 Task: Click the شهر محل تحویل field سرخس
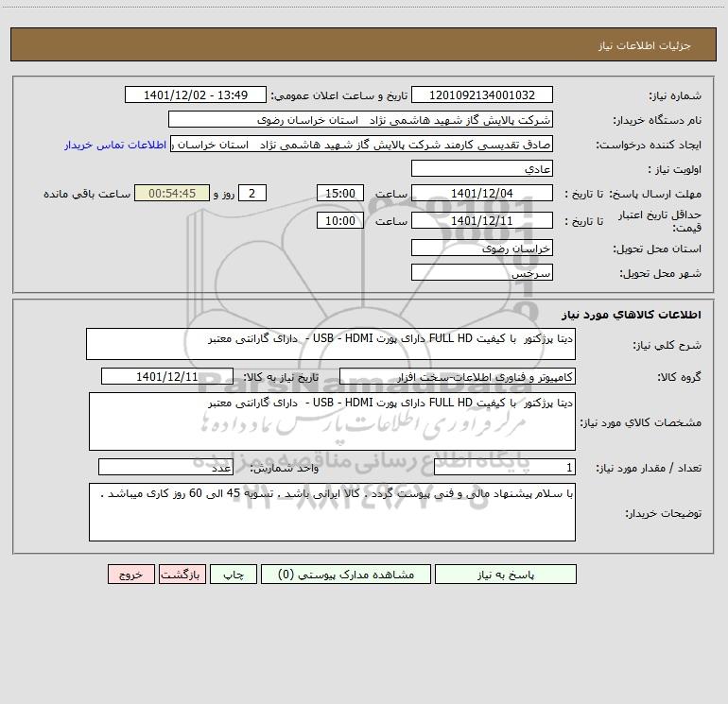tap(482, 272)
